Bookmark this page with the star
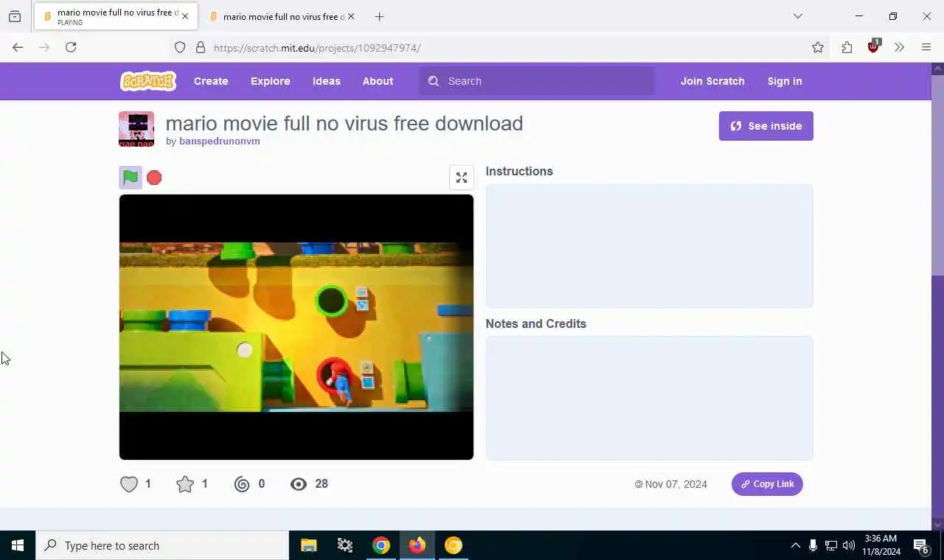This screenshot has width=944, height=560. 818,47
